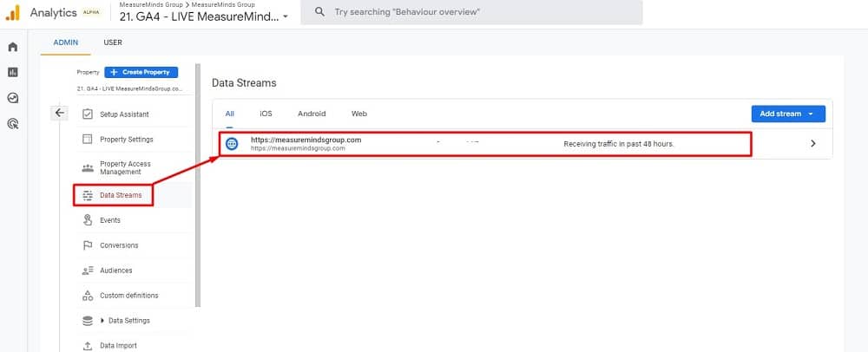Click the Create Property button
This screenshot has width=868, height=352.
point(141,72)
